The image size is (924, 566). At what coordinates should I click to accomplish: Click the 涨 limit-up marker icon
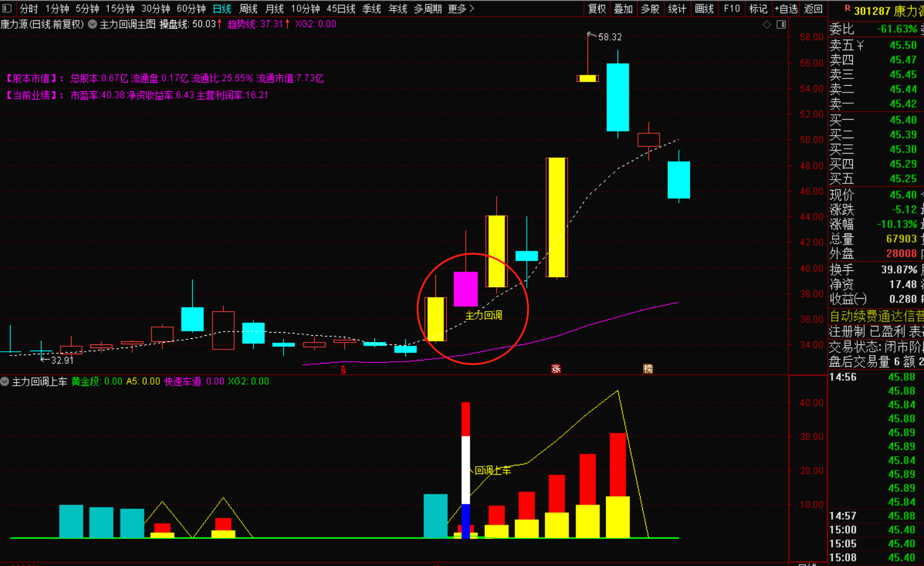point(556,368)
